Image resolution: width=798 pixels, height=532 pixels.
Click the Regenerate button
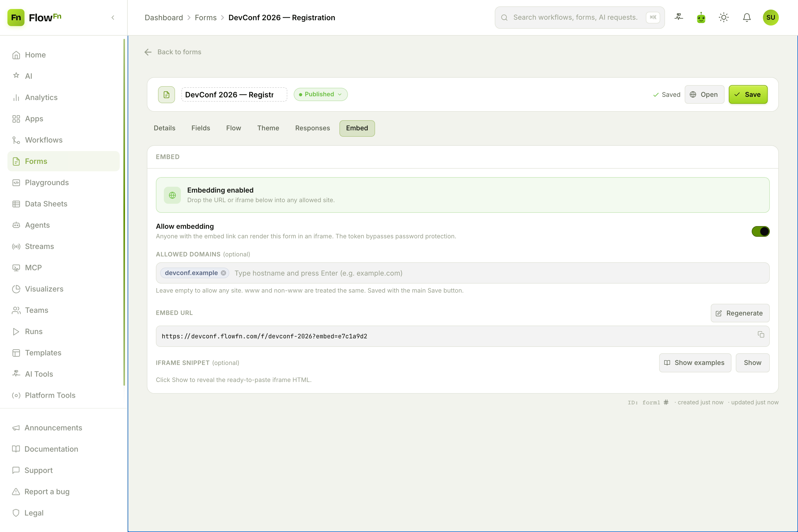pyautogui.click(x=740, y=313)
